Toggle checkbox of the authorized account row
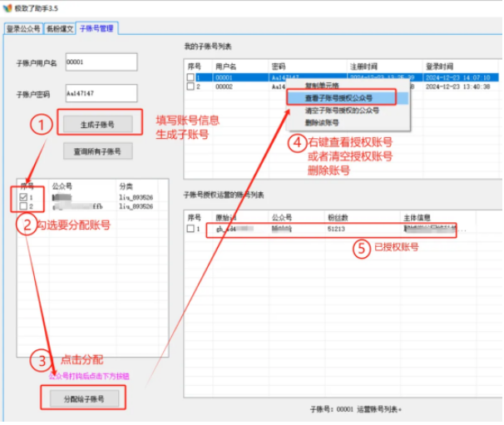The height and width of the screenshot is (425, 504). click(191, 229)
